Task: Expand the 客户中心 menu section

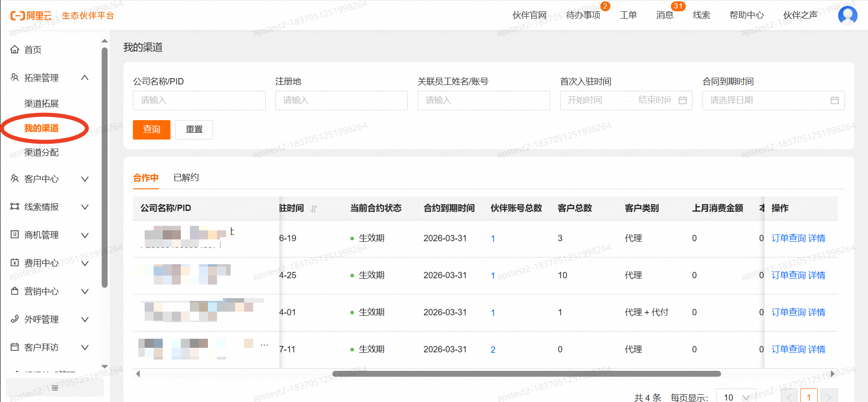Action: [x=85, y=179]
